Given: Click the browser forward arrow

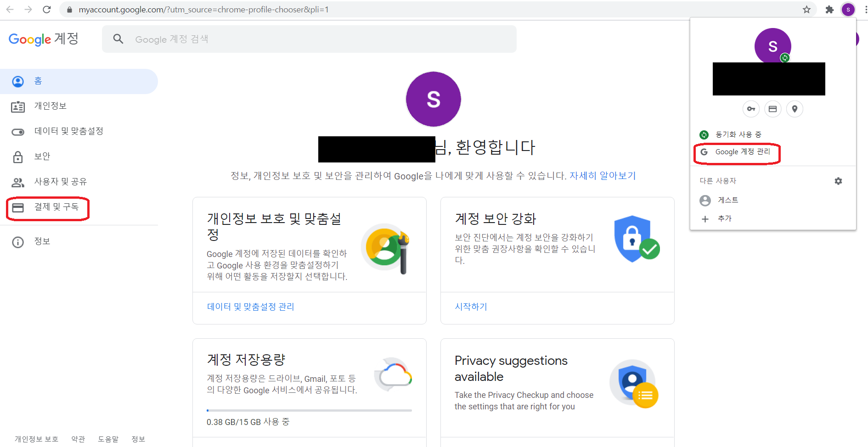Looking at the screenshot, I should pyautogui.click(x=28, y=9).
